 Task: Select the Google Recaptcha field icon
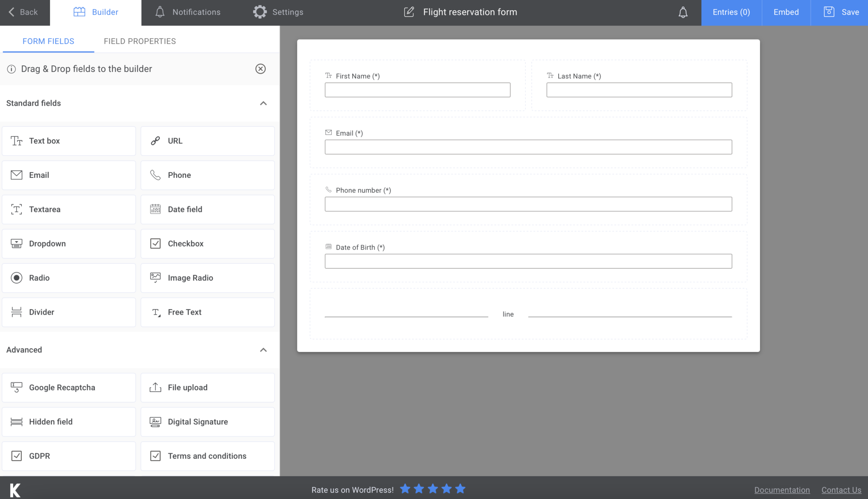point(16,387)
